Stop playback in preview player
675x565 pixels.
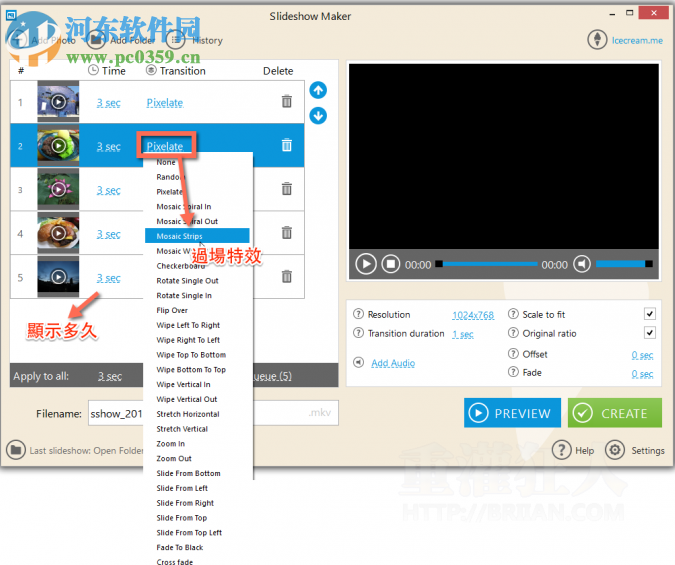tap(390, 264)
